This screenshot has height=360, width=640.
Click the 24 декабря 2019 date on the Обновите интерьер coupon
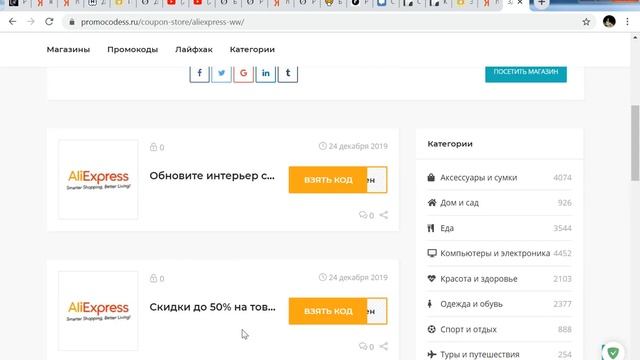353,146
